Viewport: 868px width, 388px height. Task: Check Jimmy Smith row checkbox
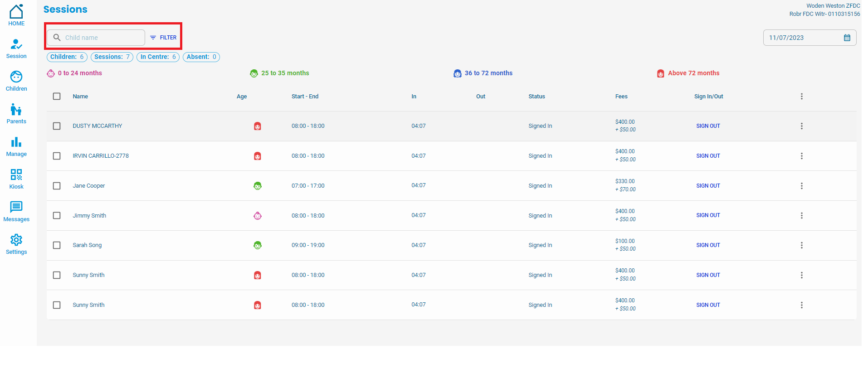click(x=57, y=215)
